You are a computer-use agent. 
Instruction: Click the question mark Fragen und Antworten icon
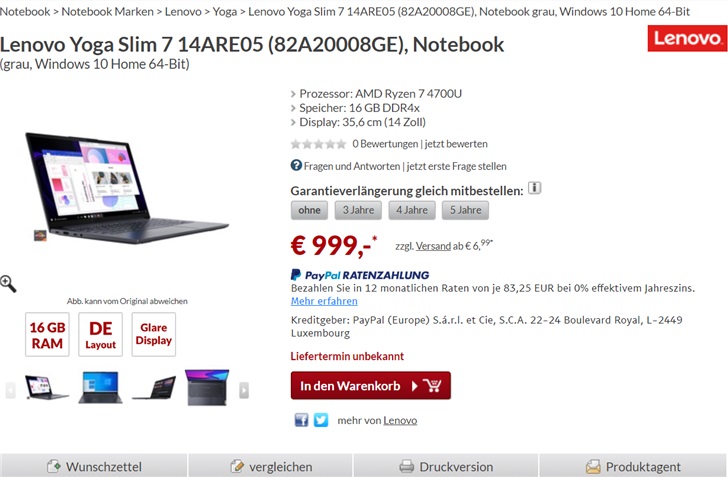[296, 165]
